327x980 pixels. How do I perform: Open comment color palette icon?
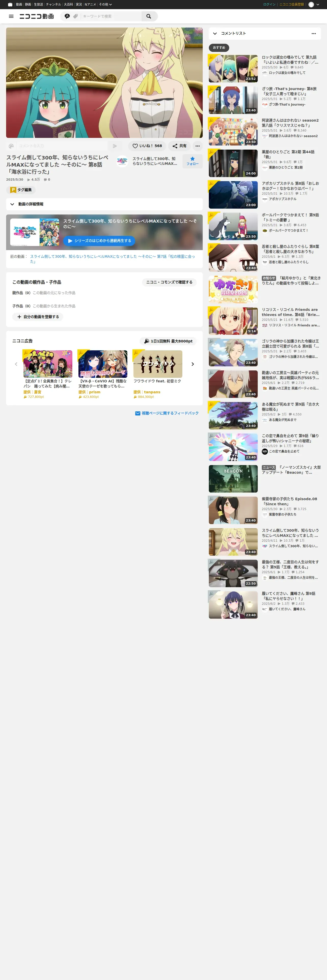(x=11, y=146)
